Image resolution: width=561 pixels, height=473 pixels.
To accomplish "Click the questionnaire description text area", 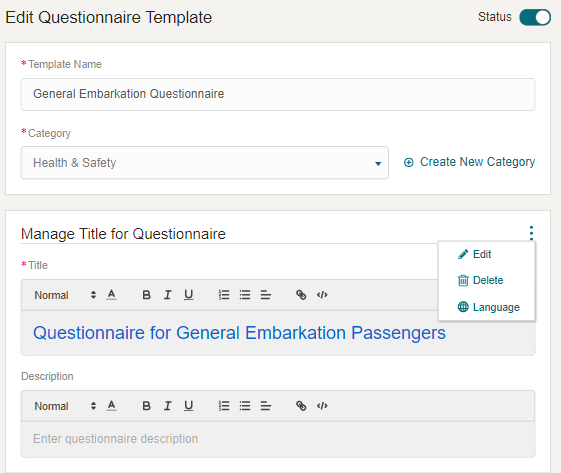I will (278, 439).
